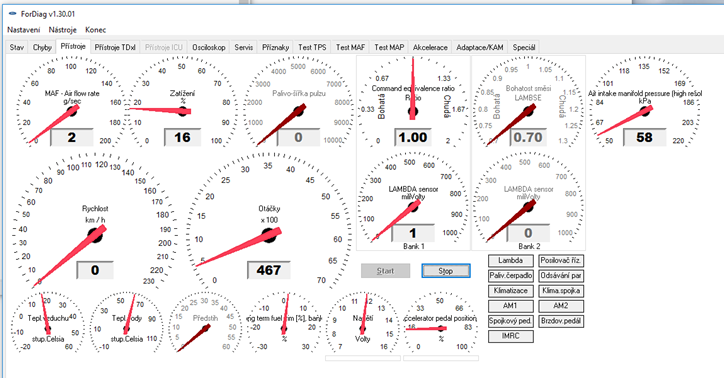Open the Nastavení menu
The width and height of the screenshot is (724, 378).
(x=24, y=30)
